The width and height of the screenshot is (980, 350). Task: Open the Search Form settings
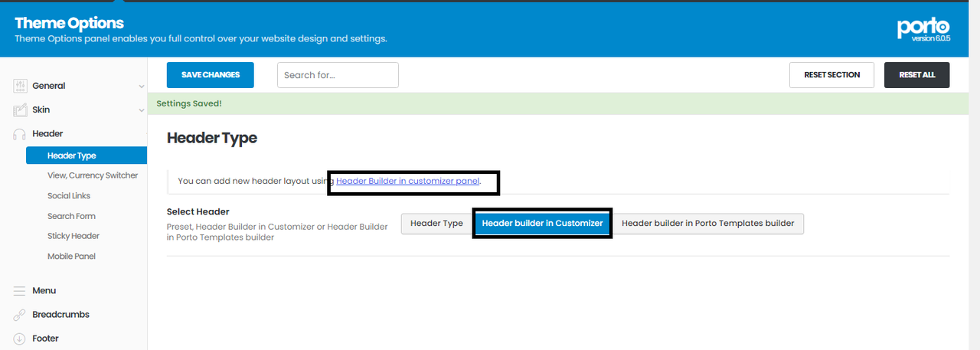(x=71, y=216)
